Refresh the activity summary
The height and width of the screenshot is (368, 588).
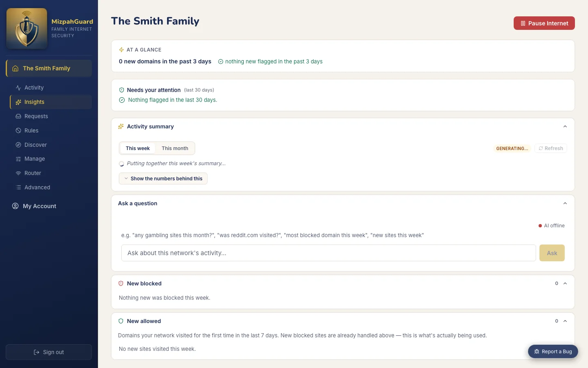(551, 148)
